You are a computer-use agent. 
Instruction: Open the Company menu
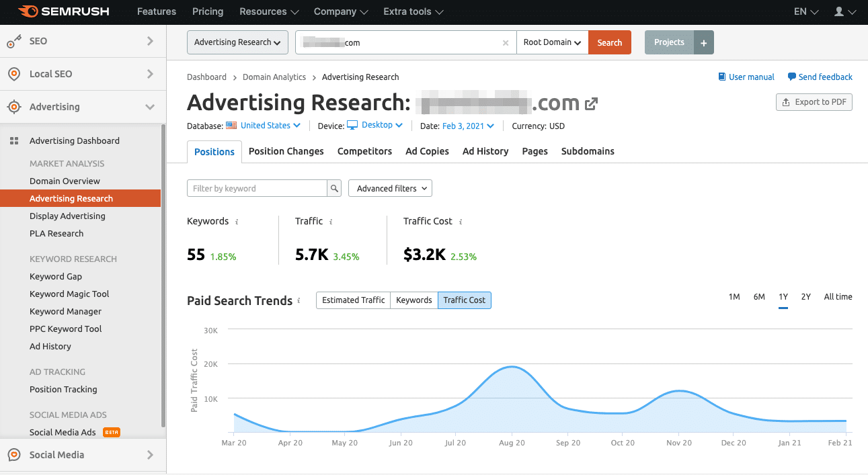341,12
